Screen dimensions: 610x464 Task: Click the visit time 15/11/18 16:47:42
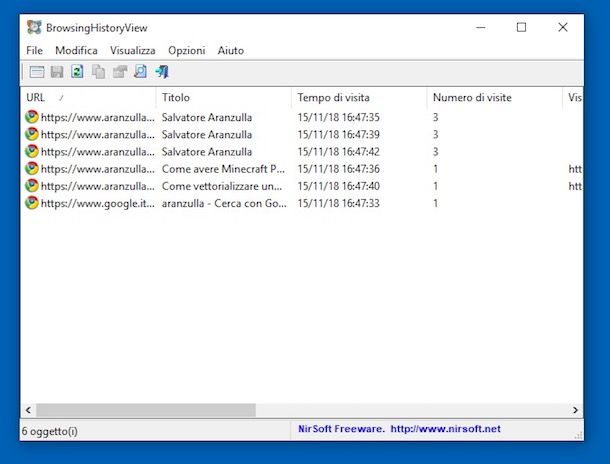[338, 152]
